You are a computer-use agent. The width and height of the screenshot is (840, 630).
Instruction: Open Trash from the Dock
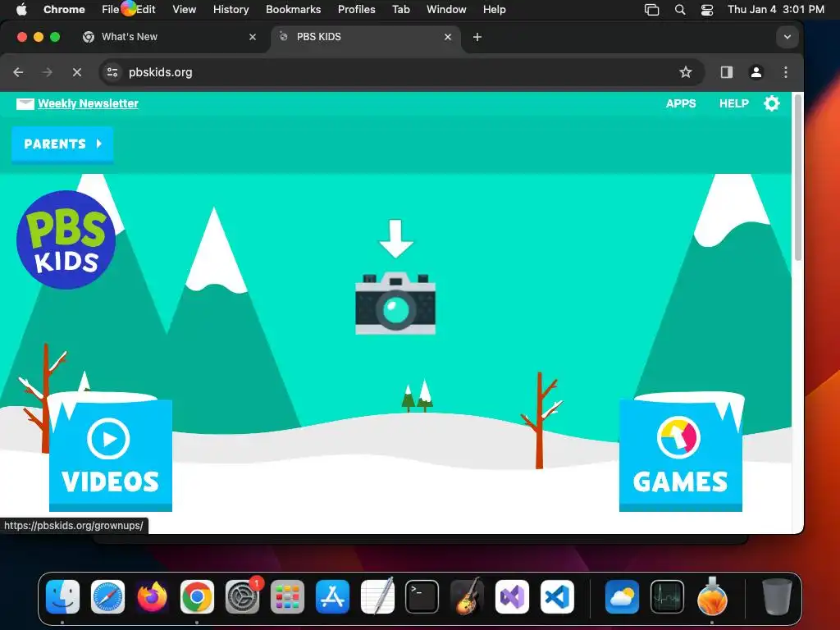(x=777, y=597)
